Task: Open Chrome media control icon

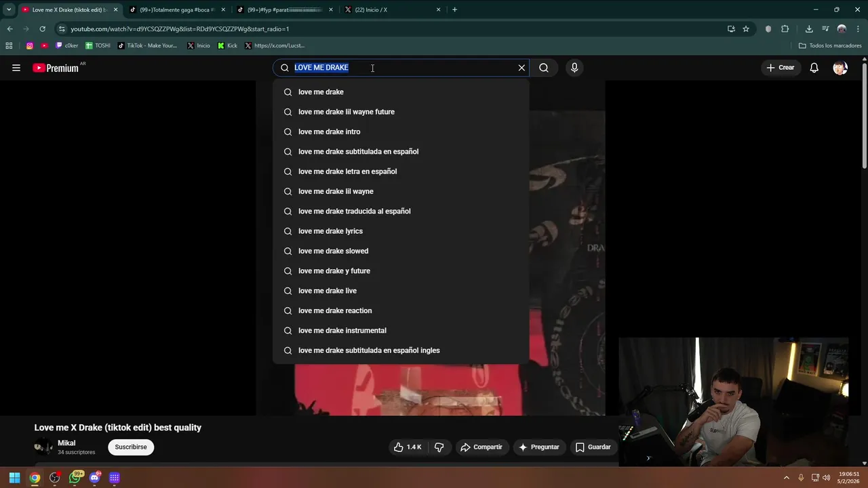Action: tap(825, 29)
